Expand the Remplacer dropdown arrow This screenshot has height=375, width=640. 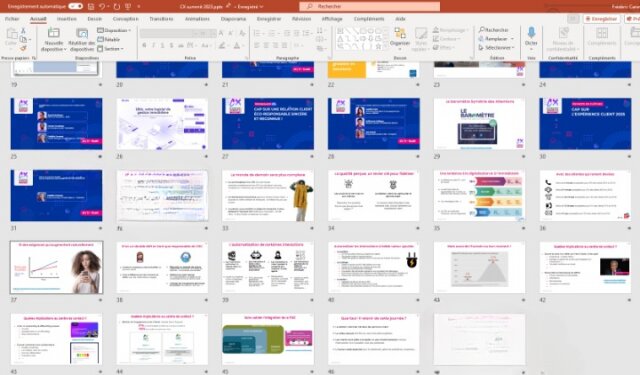pyautogui.click(x=512, y=39)
